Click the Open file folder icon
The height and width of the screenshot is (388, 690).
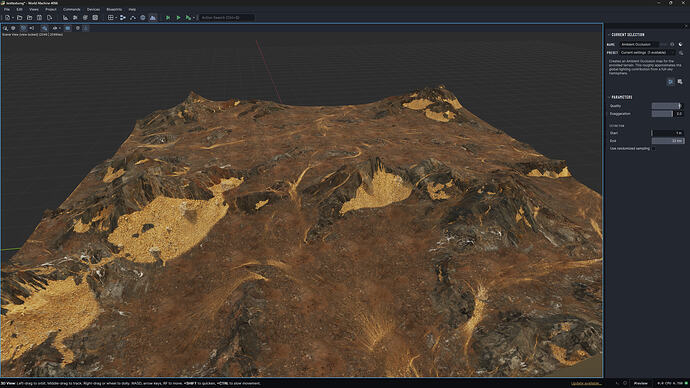tap(19, 18)
